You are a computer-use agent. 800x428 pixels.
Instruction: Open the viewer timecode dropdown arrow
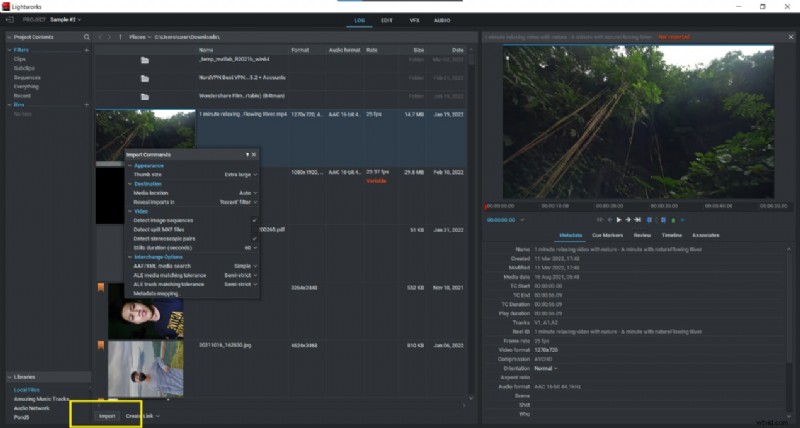522,220
